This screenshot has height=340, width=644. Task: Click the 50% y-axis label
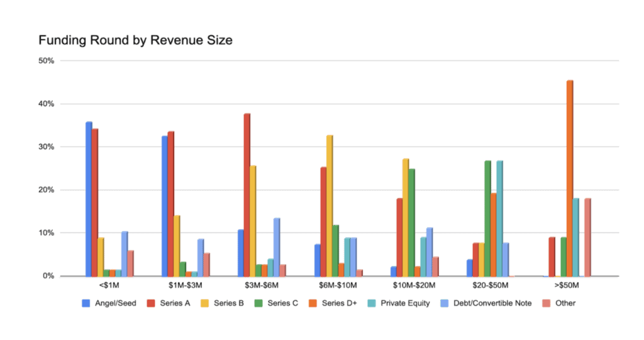(x=47, y=61)
